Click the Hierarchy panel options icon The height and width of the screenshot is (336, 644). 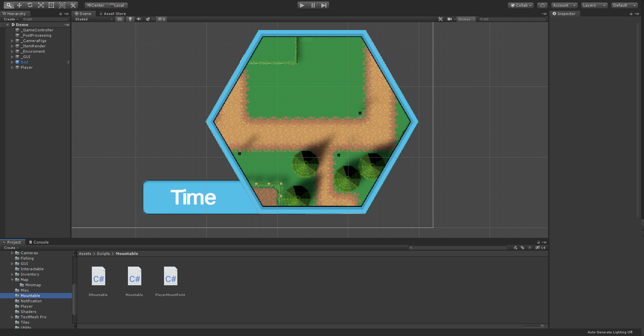tap(67, 13)
